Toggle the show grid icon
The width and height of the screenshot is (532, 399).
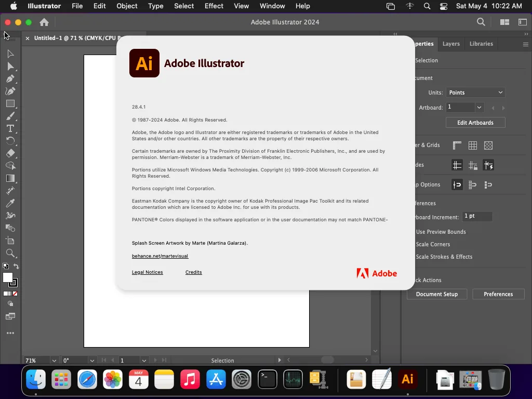(473, 145)
